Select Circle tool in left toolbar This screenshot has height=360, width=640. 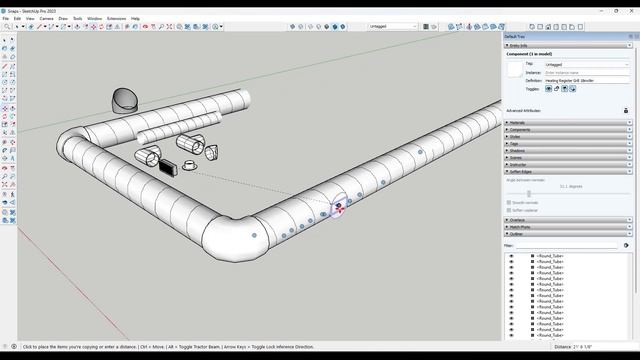4,82
